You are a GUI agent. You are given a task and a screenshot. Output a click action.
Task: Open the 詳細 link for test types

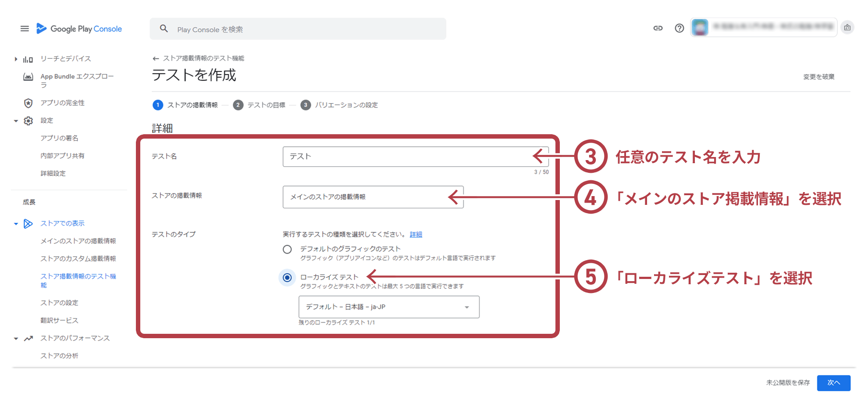tap(416, 235)
